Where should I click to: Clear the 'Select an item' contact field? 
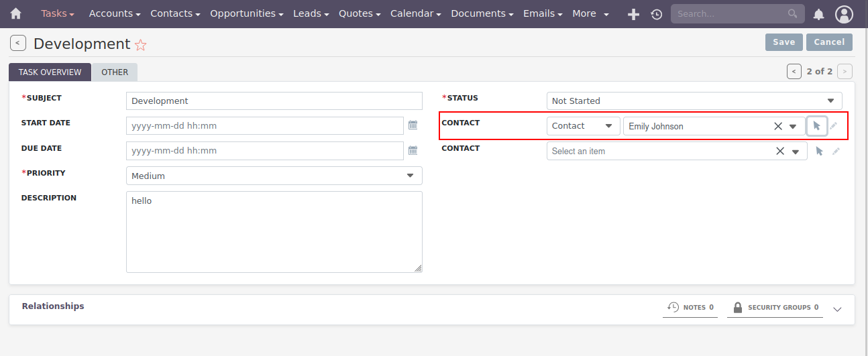(x=780, y=151)
